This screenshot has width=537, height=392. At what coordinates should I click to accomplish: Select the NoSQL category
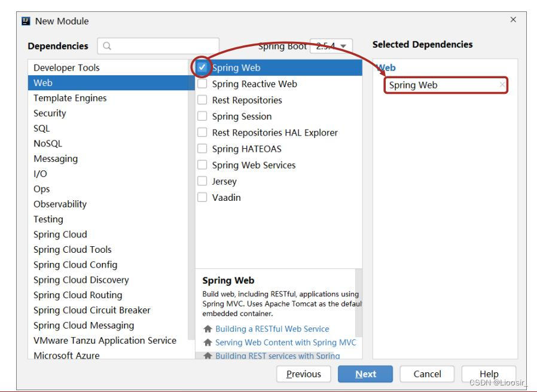click(108, 143)
